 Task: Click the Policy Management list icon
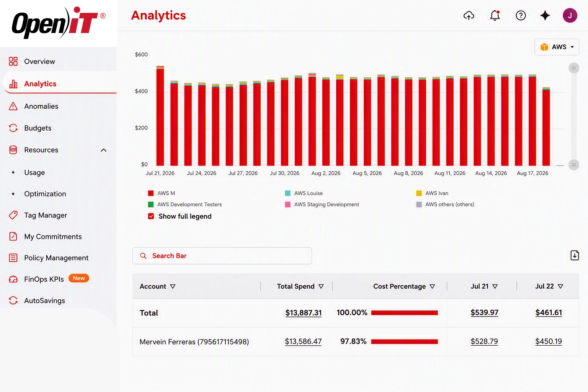coord(13,258)
